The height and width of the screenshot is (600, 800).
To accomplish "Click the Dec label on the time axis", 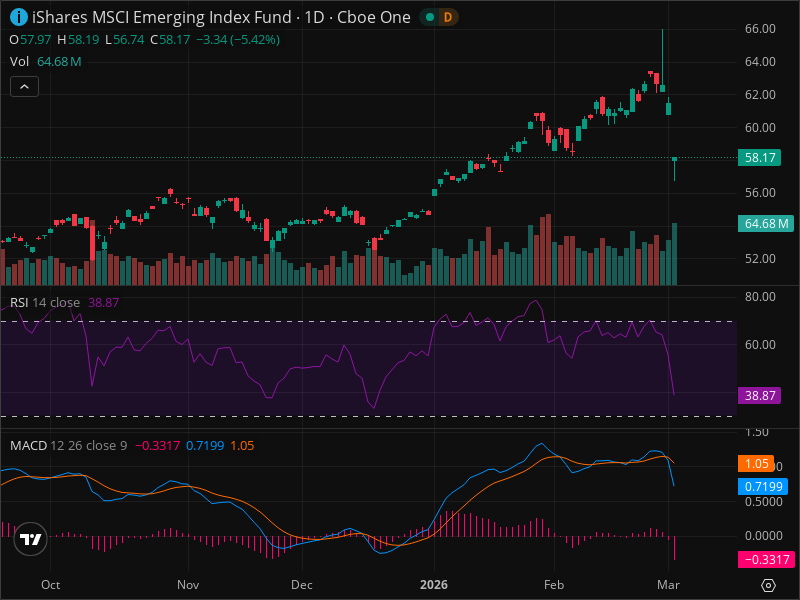I will [x=302, y=585].
